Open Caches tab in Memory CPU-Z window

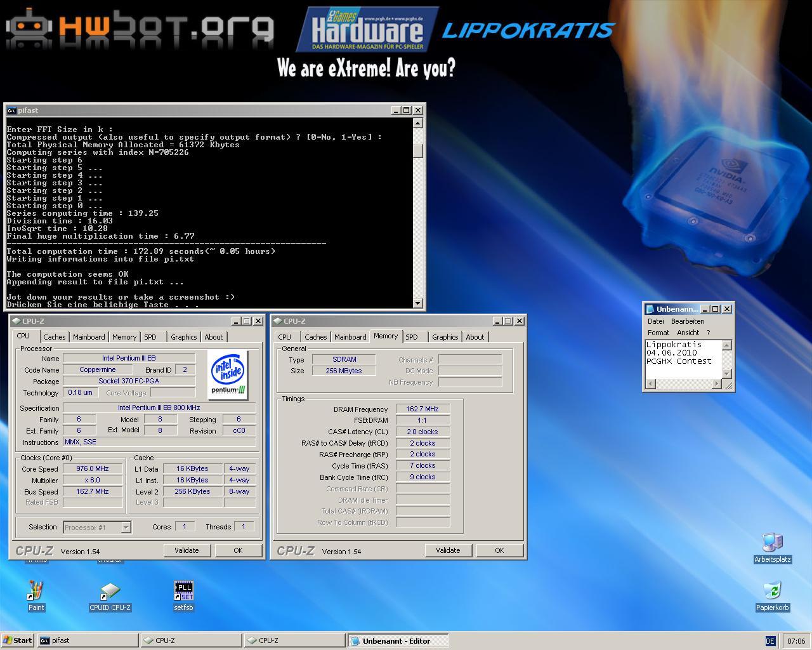(x=316, y=337)
